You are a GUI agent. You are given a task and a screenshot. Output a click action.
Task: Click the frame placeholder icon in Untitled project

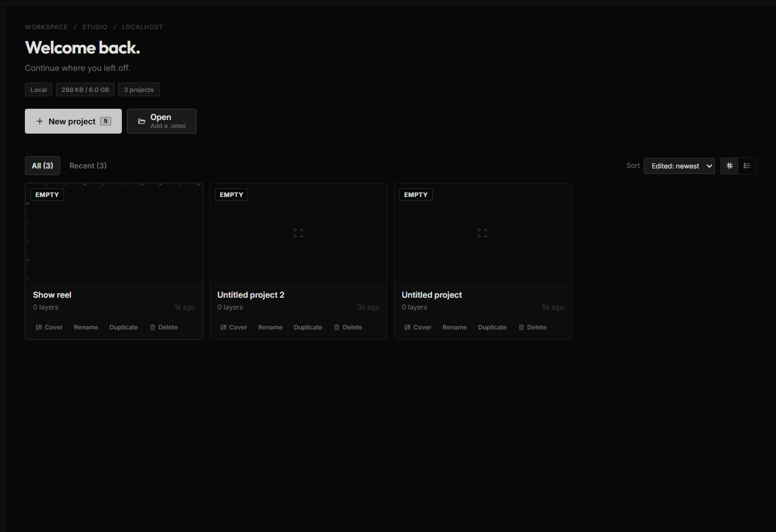[483, 233]
